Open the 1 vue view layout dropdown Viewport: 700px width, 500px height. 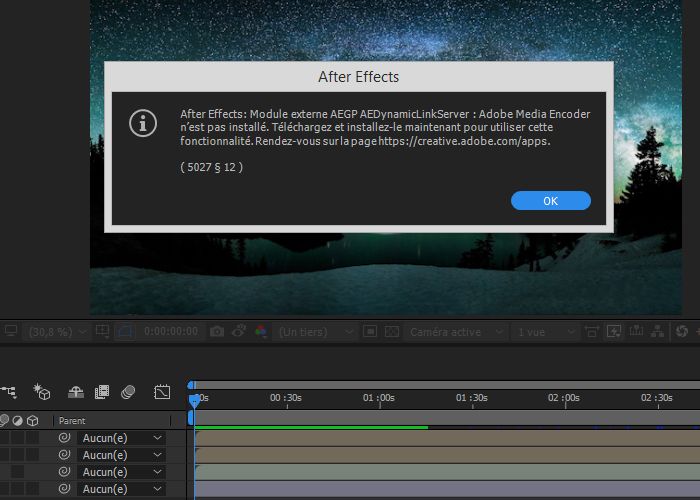(543, 331)
